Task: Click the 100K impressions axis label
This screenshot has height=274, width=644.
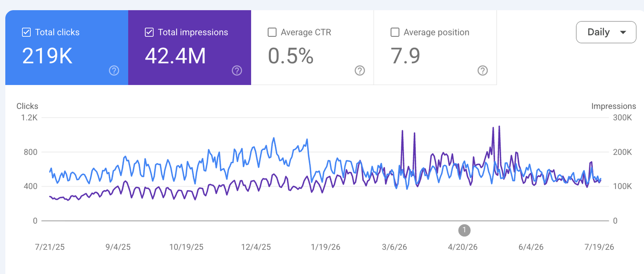Action: [x=622, y=186]
